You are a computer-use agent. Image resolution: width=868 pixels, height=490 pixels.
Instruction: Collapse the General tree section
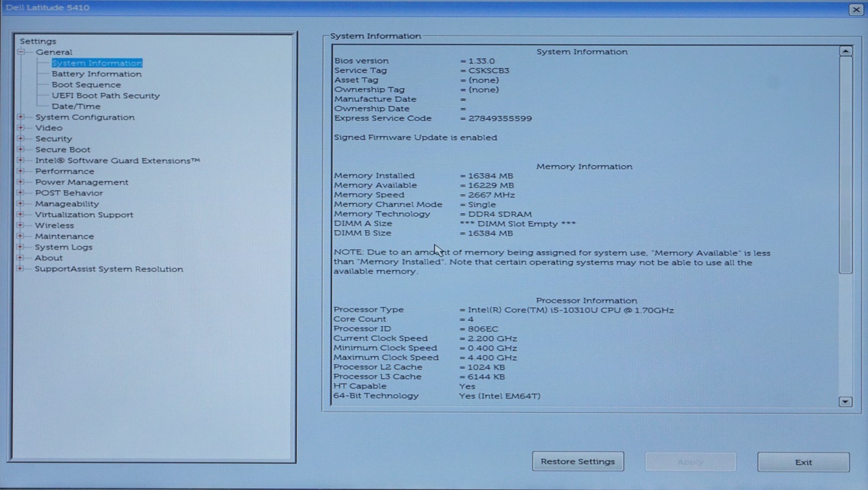click(21, 52)
